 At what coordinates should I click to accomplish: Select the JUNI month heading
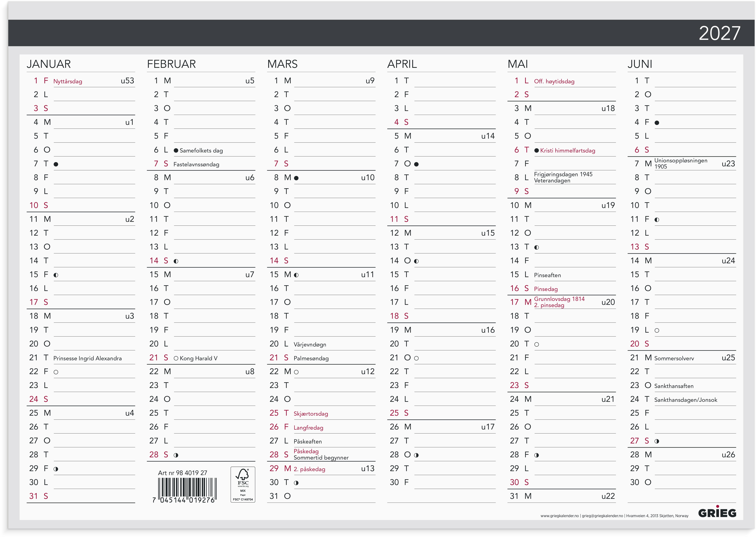(x=640, y=64)
